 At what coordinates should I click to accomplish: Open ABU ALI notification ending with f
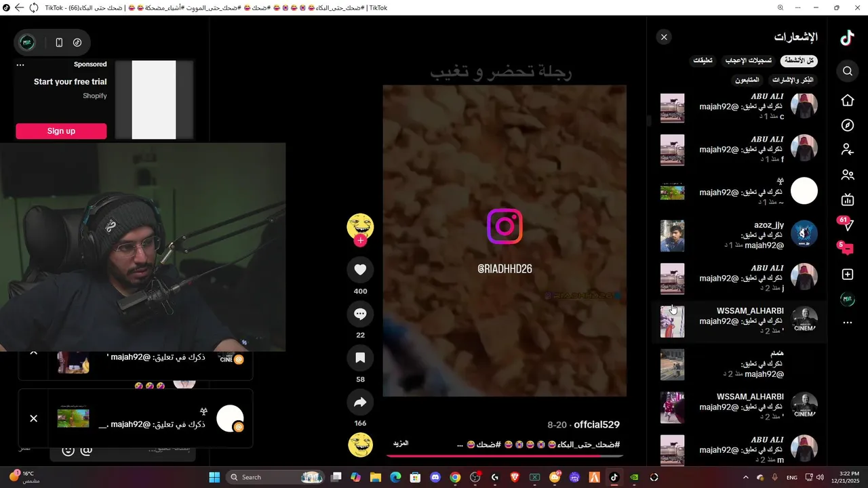[739, 149]
